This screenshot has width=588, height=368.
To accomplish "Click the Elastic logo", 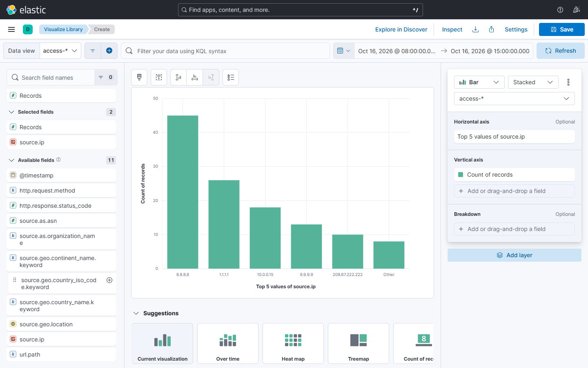I will click(27, 10).
